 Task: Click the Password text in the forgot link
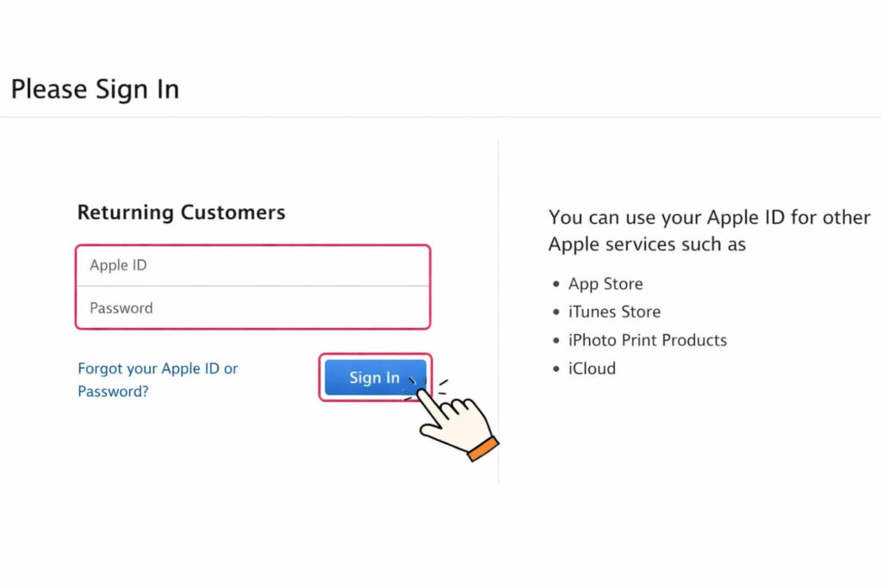112,392
